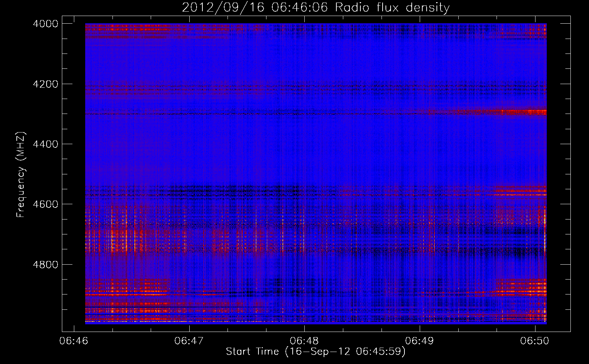Select the 4000 frequency tick label

point(46,24)
